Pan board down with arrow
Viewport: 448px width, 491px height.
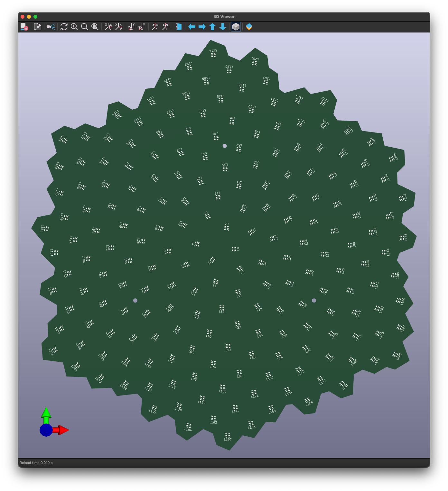(x=223, y=27)
